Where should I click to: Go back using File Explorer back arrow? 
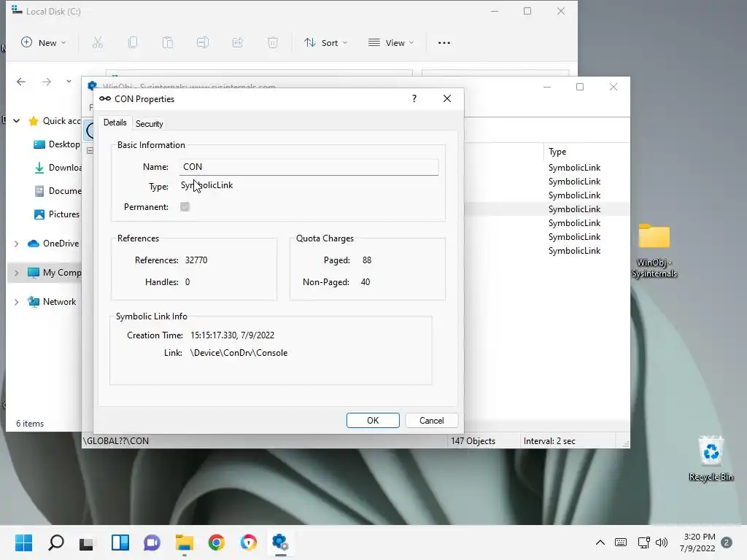(21, 82)
